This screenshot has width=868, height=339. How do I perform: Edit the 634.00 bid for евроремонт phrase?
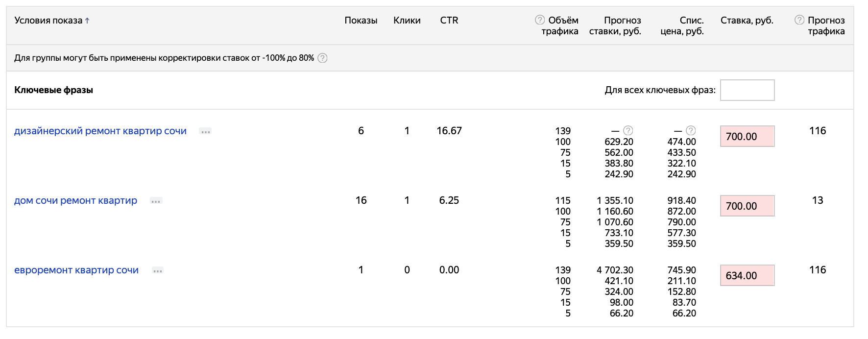tap(747, 275)
